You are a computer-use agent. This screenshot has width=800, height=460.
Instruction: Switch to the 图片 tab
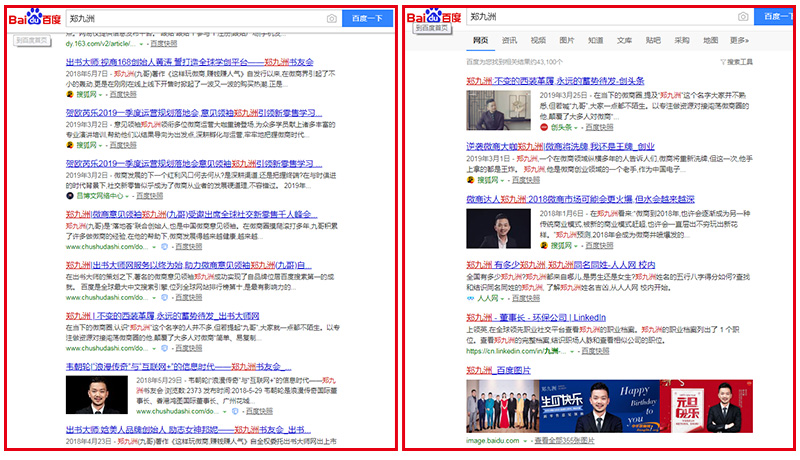(567, 41)
